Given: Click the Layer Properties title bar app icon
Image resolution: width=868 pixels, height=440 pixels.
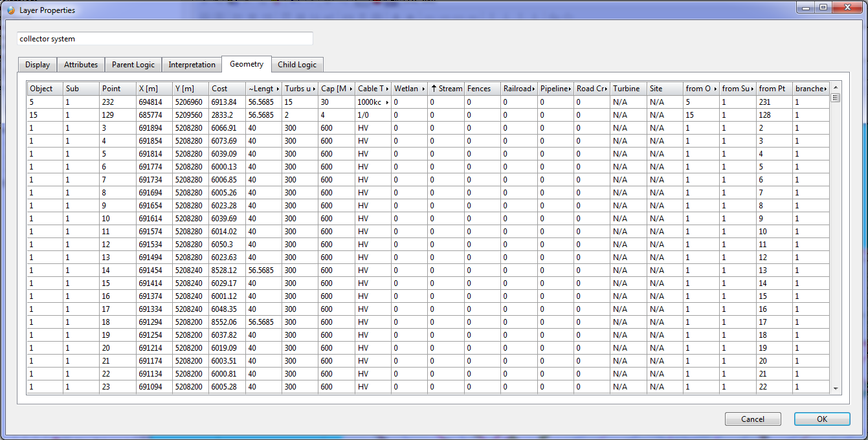Looking at the screenshot, I should [x=10, y=10].
